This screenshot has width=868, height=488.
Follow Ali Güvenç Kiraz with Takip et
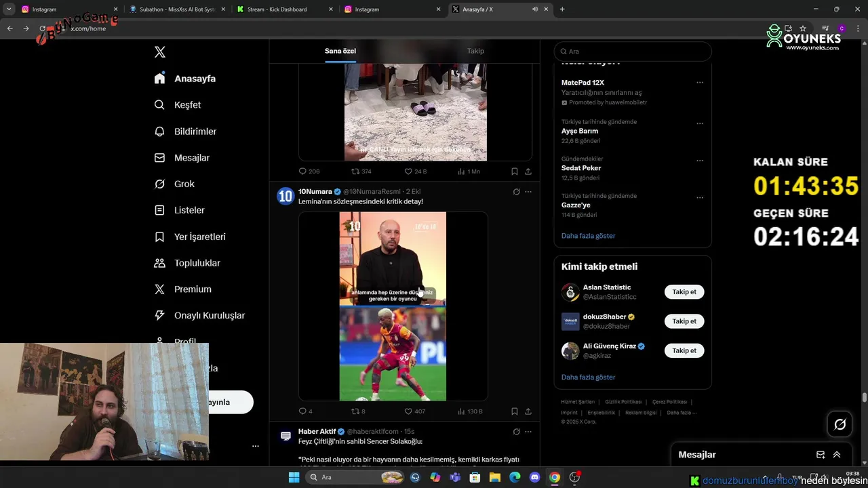pyautogui.click(x=684, y=350)
